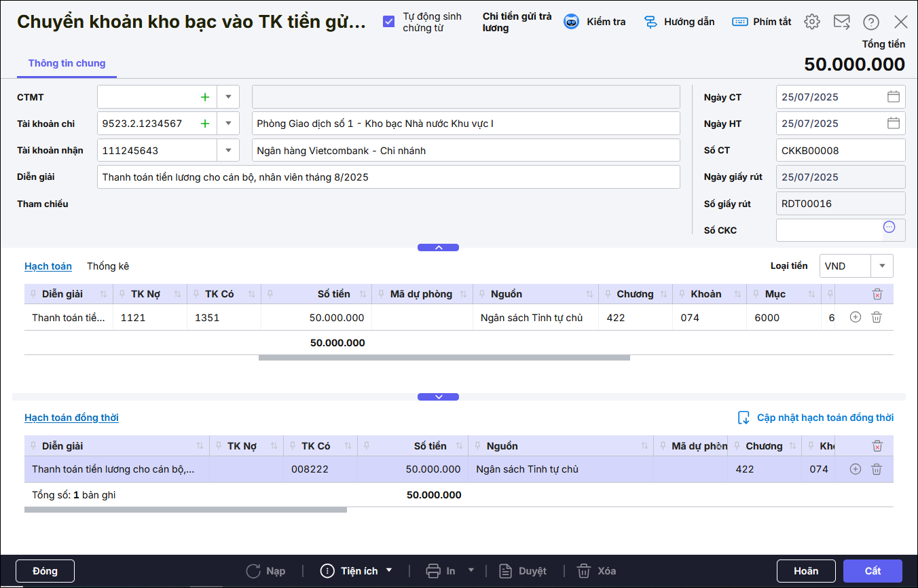The height and width of the screenshot is (588, 918).
Task: Delete the 1121 accounting row
Action: tap(877, 317)
